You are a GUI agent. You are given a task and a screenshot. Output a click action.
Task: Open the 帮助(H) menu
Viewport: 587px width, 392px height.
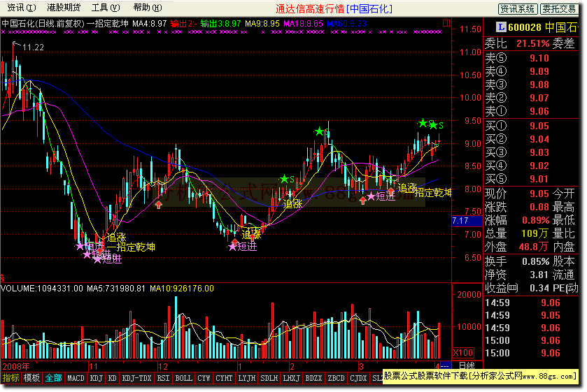pos(148,8)
